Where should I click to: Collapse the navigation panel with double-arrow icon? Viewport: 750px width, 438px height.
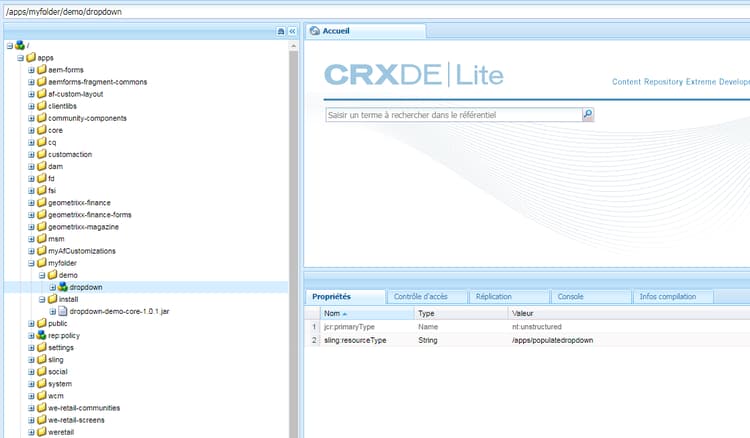click(x=292, y=31)
